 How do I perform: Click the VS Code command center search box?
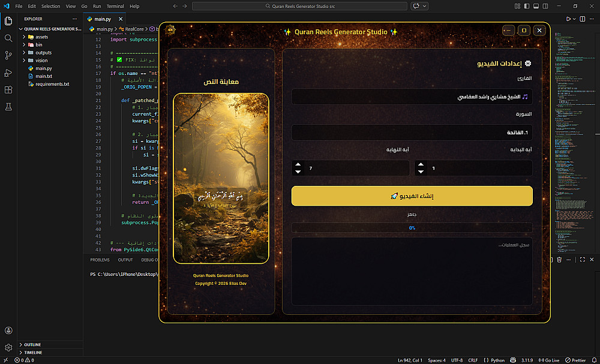[x=299, y=6]
